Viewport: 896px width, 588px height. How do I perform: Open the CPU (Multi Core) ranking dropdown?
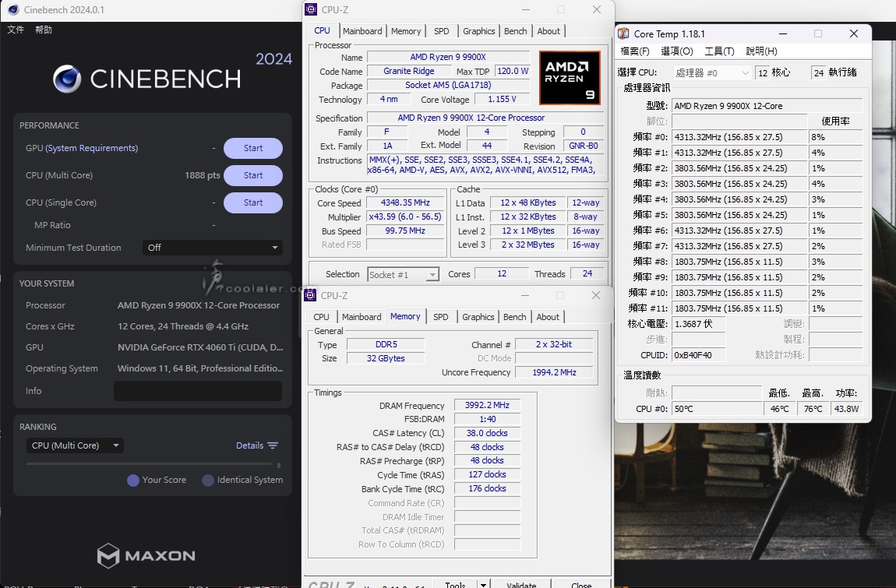[75, 445]
